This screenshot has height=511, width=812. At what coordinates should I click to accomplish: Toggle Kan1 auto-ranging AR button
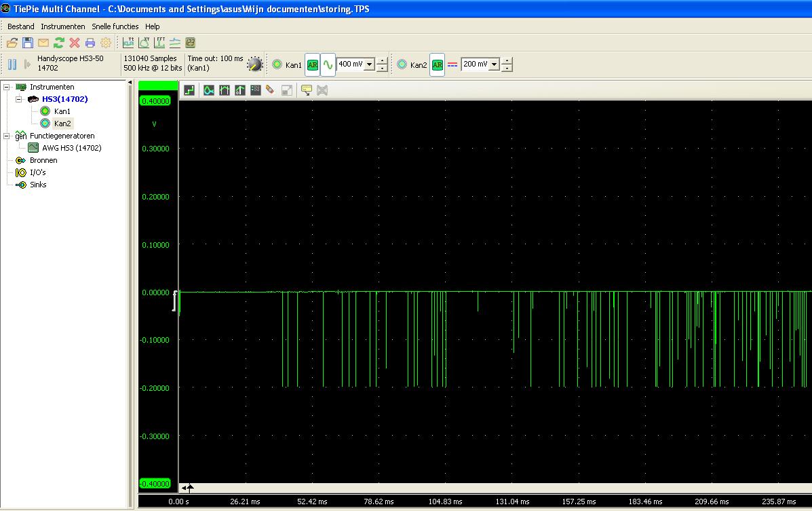pos(312,64)
